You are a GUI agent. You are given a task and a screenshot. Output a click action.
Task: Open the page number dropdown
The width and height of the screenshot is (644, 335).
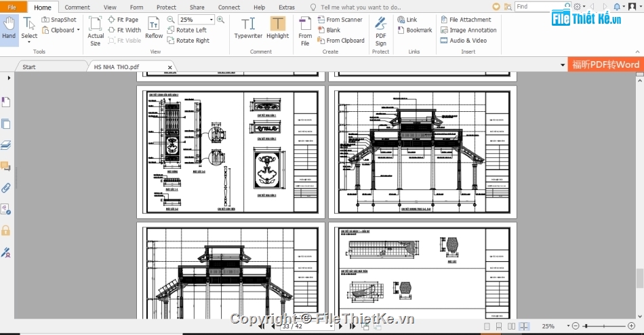click(x=331, y=326)
